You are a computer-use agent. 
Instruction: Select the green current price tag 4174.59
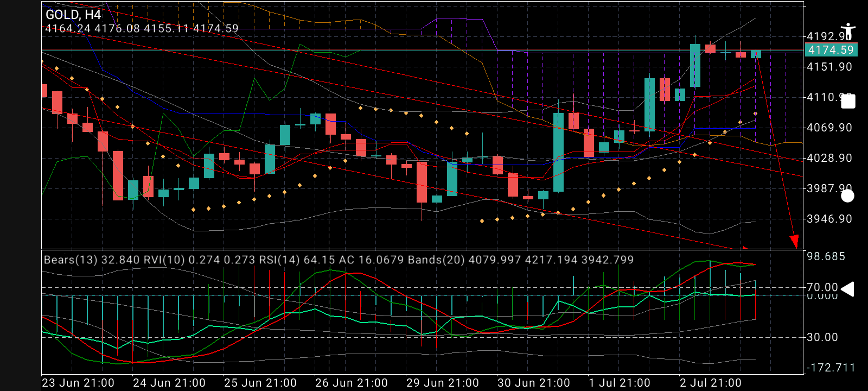[831, 50]
